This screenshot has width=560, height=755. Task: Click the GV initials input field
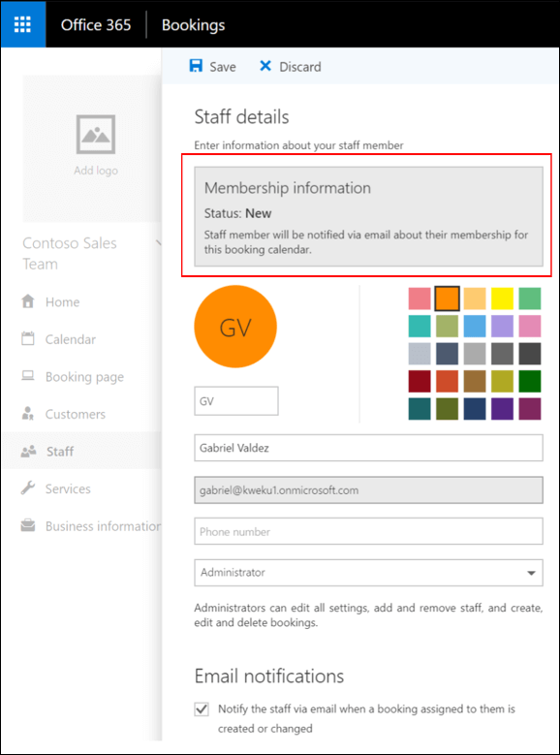236,400
